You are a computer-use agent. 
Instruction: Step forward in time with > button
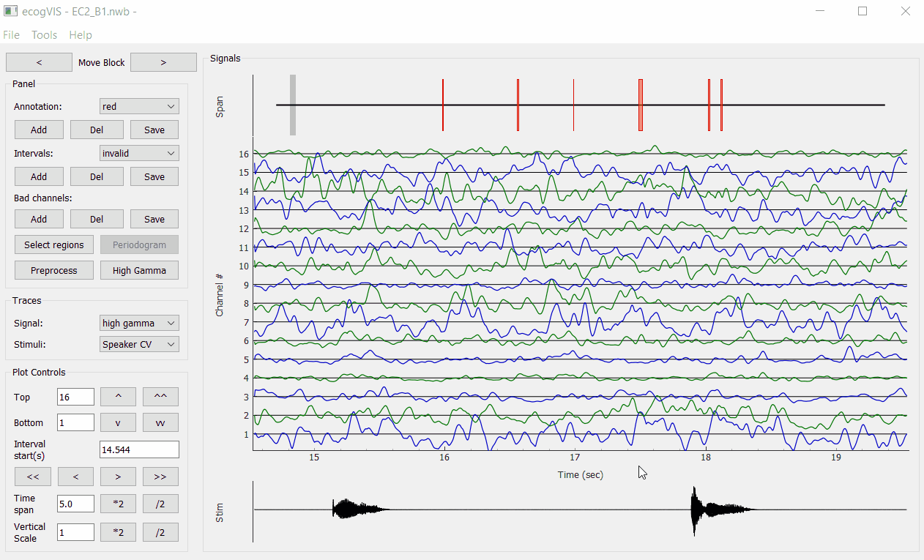click(118, 477)
